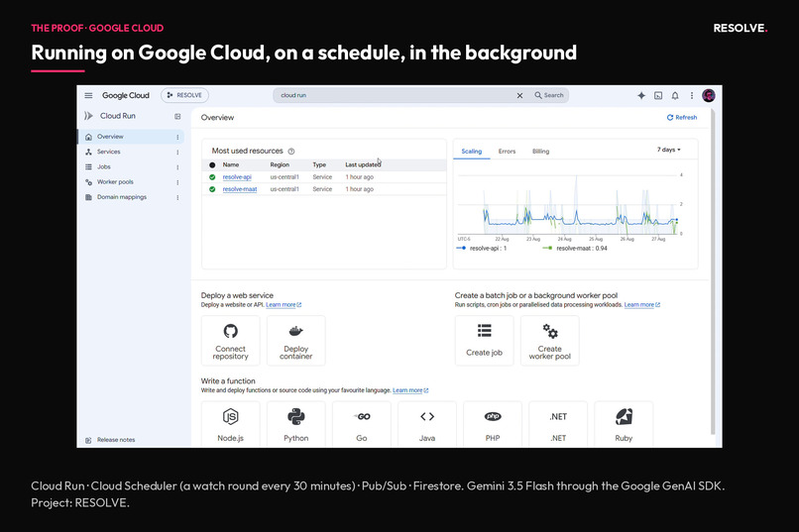Click the Deploy container Docker card
This screenshot has width=799, height=532.
click(296, 341)
